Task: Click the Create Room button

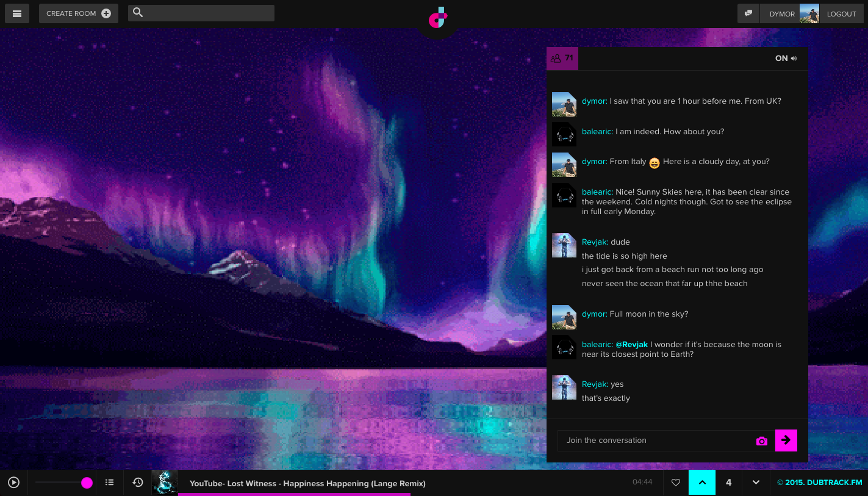Action: click(79, 13)
